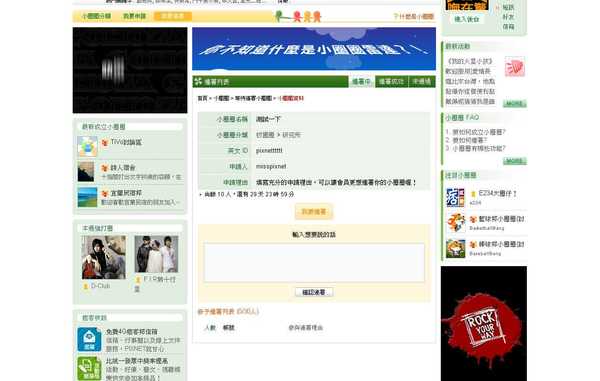Click the orange petition button below the countdown
This screenshot has height=381, width=600.
[314, 212]
